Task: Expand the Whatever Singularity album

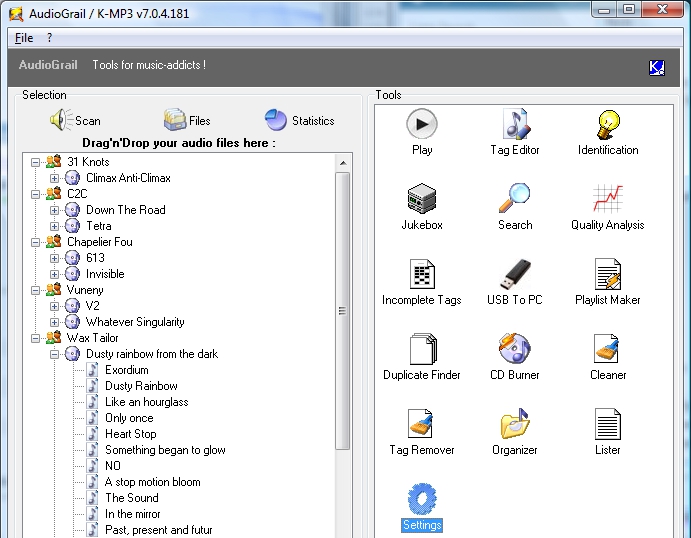Action: pos(54,323)
